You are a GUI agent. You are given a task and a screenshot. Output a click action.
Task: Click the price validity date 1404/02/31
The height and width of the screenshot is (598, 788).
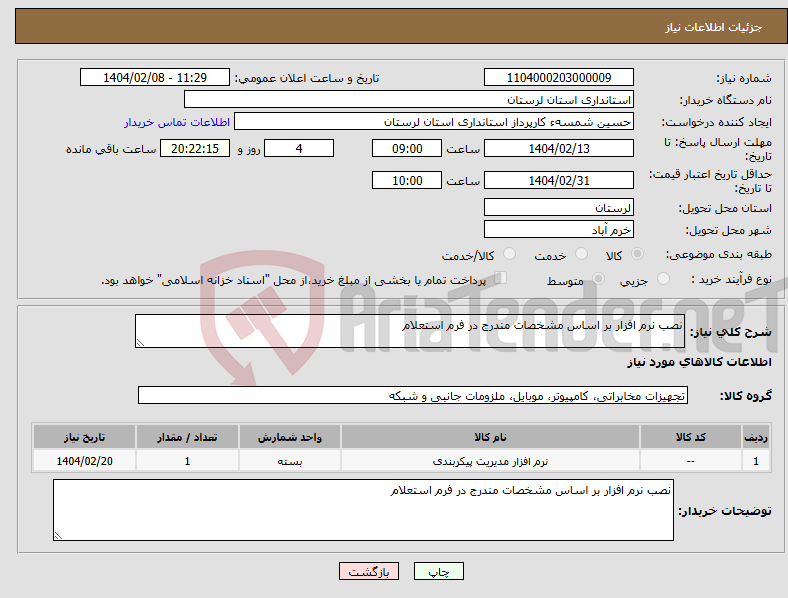pos(558,180)
